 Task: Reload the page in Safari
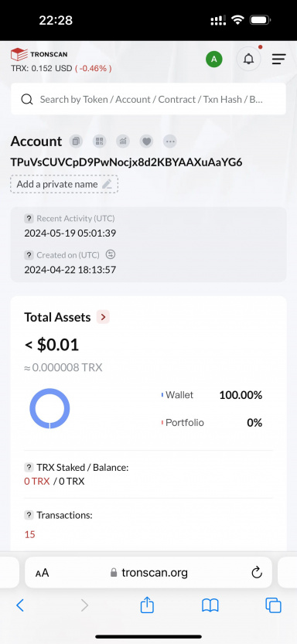[x=257, y=573]
